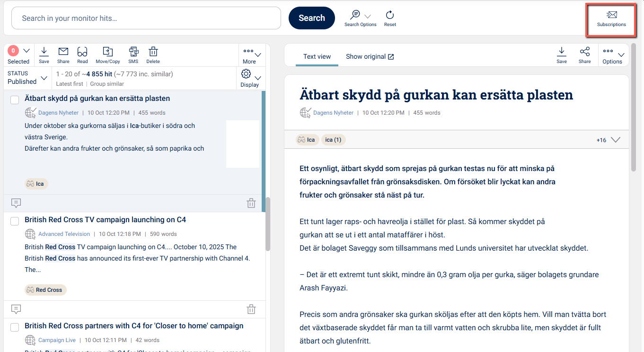The image size is (644, 352).
Task: Tick checkbox for Ätbart skydd på gurkan article
Action: tap(15, 99)
